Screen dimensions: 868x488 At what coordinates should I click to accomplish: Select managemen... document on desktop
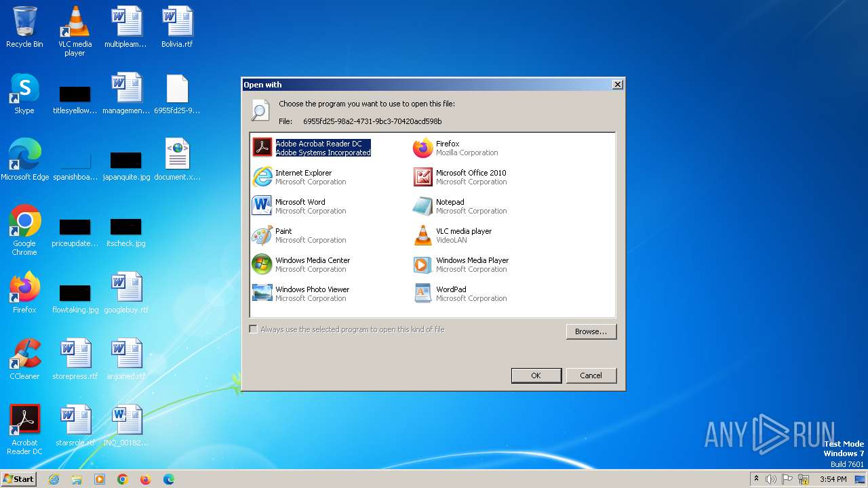click(x=126, y=94)
